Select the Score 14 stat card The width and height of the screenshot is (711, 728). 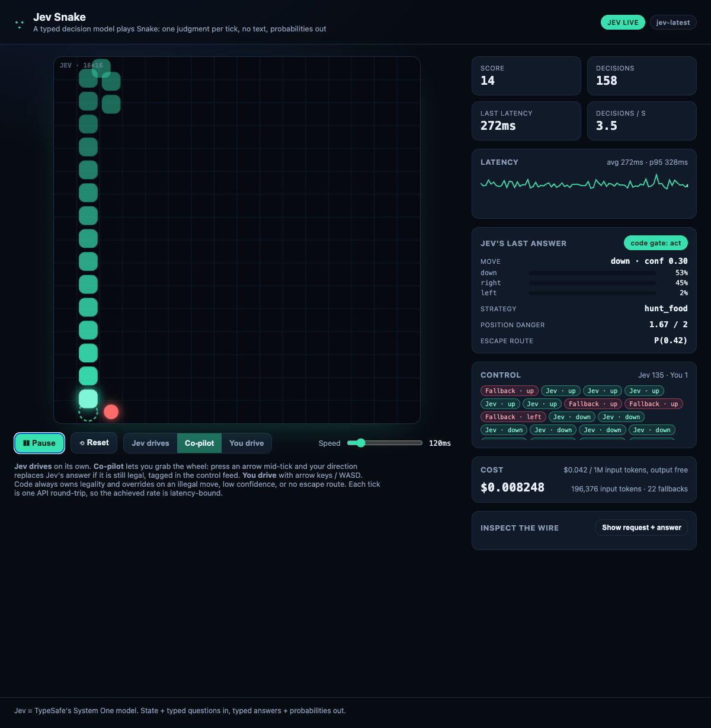[526, 76]
